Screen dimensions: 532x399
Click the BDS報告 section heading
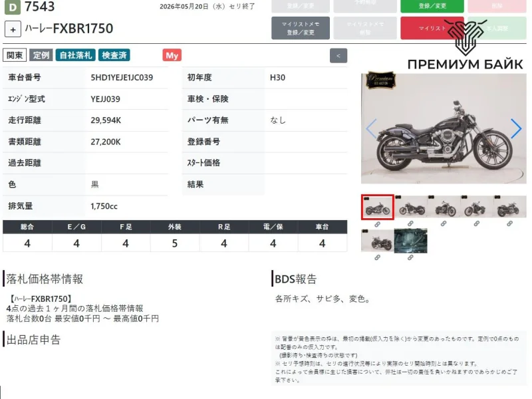pyautogui.click(x=295, y=279)
